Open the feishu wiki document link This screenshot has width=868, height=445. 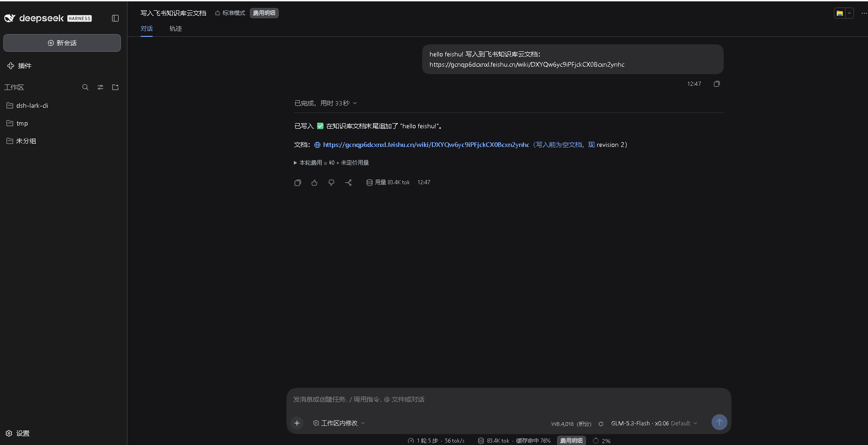(x=426, y=145)
